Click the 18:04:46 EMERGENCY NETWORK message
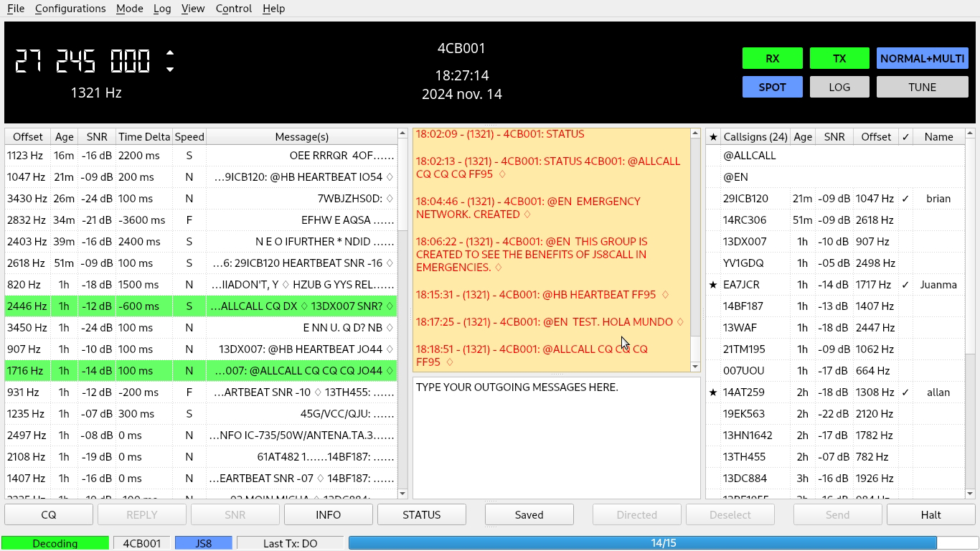The width and height of the screenshot is (980, 551). pos(529,208)
